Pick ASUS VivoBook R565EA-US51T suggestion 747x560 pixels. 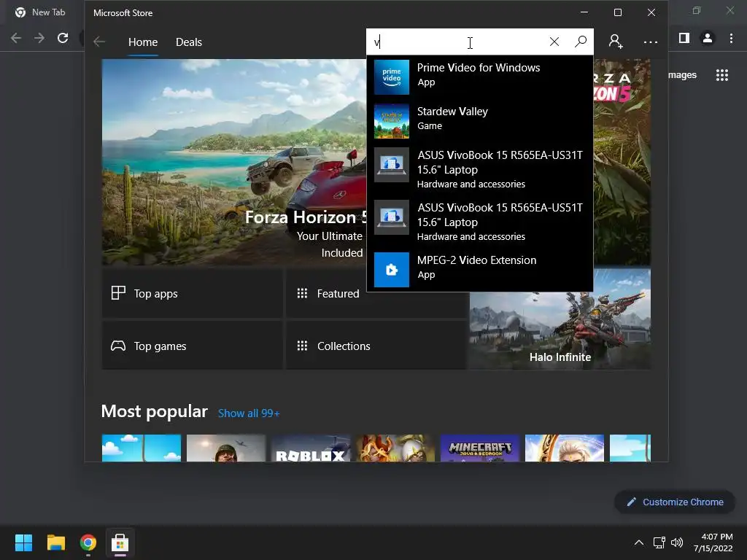click(x=480, y=222)
